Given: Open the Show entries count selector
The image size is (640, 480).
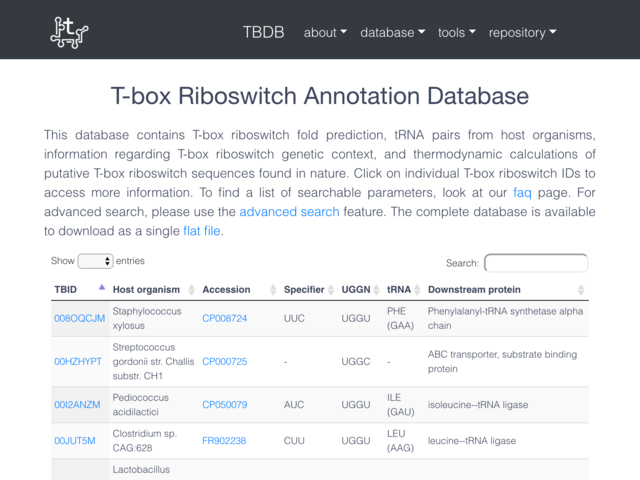Looking at the screenshot, I should click(96, 261).
